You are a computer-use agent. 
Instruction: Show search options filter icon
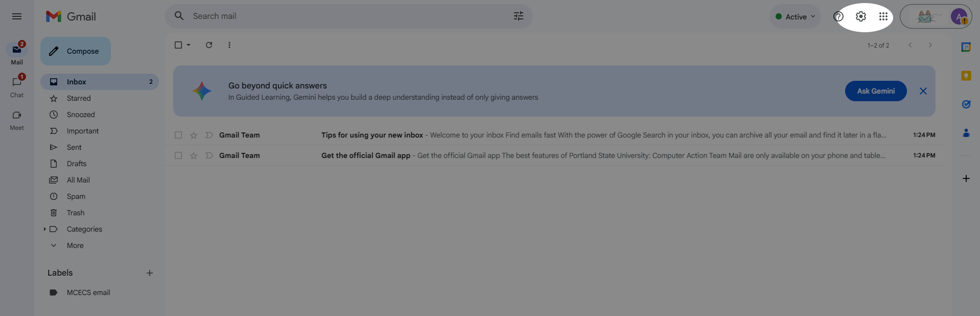(519, 16)
